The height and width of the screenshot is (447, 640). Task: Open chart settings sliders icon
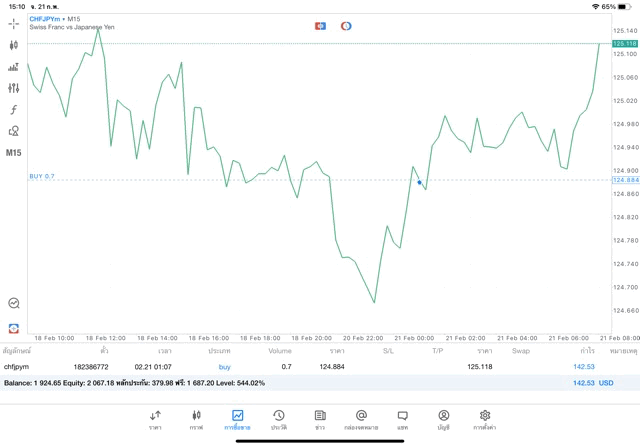point(14,88)
